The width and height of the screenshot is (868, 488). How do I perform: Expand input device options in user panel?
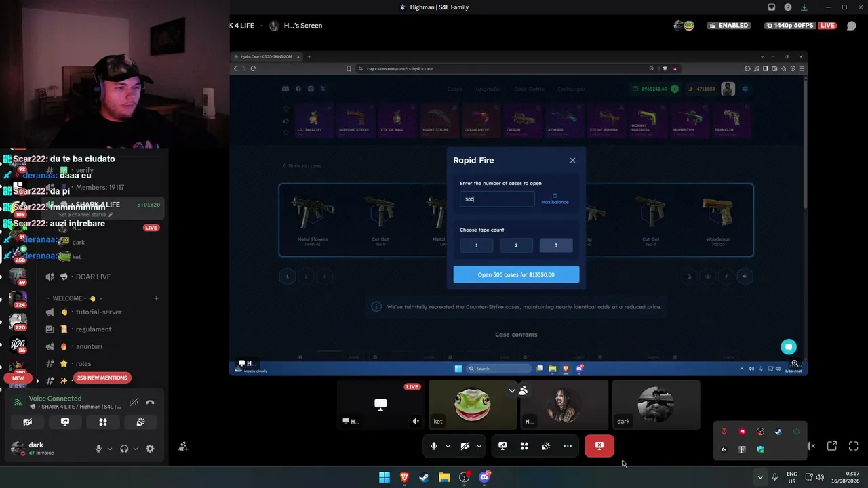109,449
